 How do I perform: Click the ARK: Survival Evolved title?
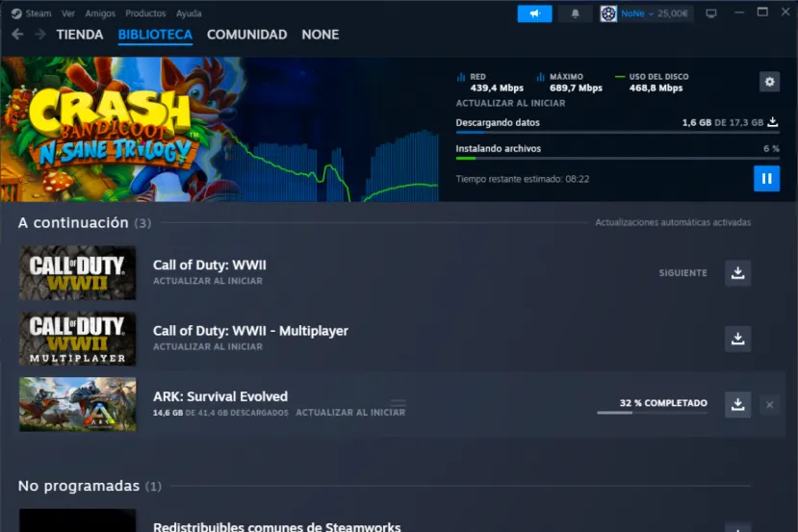[x=220, y=396]
